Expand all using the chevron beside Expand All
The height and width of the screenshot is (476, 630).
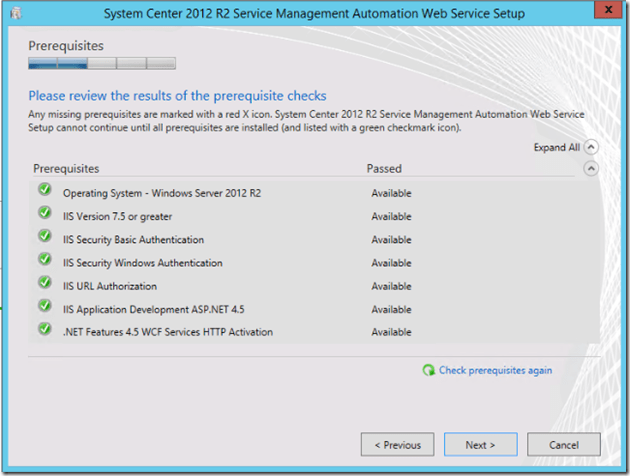tap(591, 147)
